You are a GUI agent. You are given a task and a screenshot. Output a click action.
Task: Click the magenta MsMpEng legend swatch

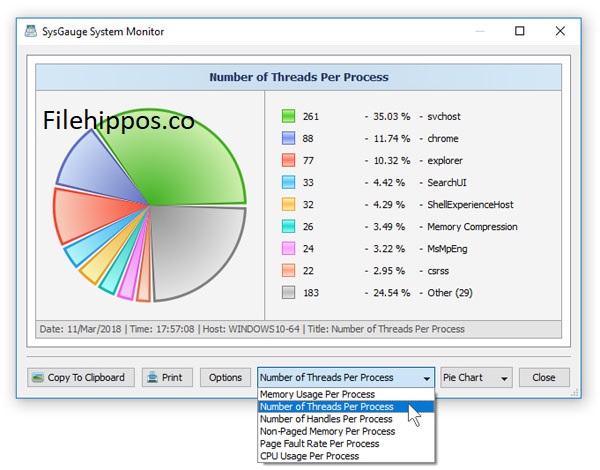tap(289, 249)
